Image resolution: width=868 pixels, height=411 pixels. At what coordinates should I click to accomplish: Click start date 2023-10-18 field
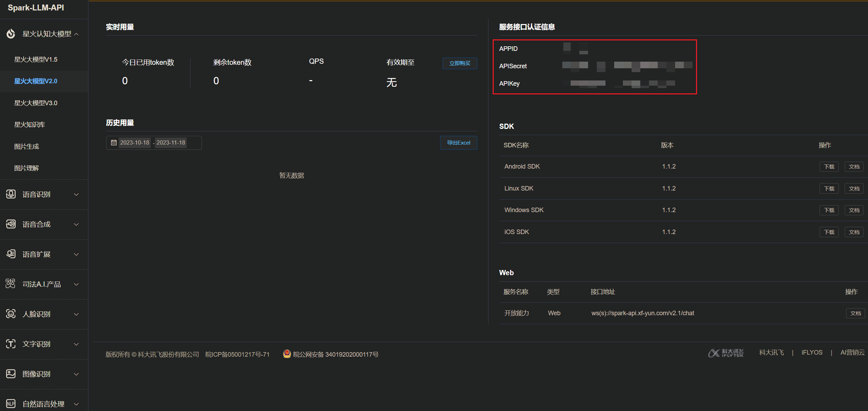pyautogui.click(x=135, y=142)
